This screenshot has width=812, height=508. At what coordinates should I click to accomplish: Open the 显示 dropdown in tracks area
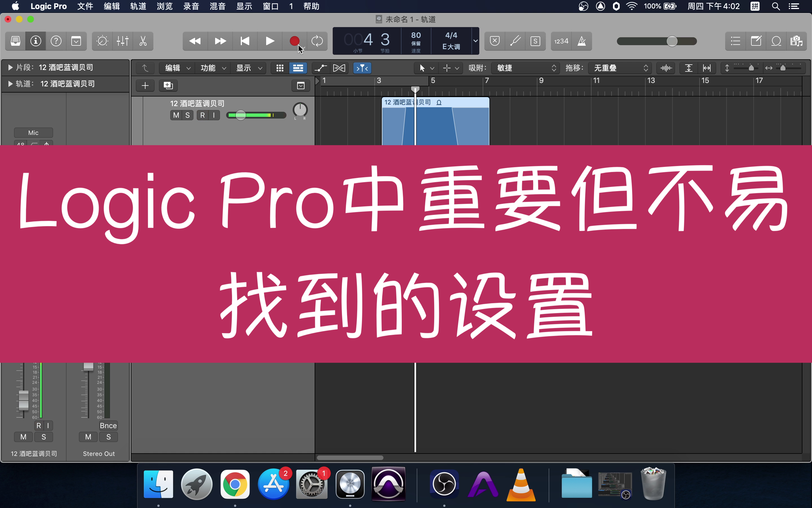click(248, 68)
